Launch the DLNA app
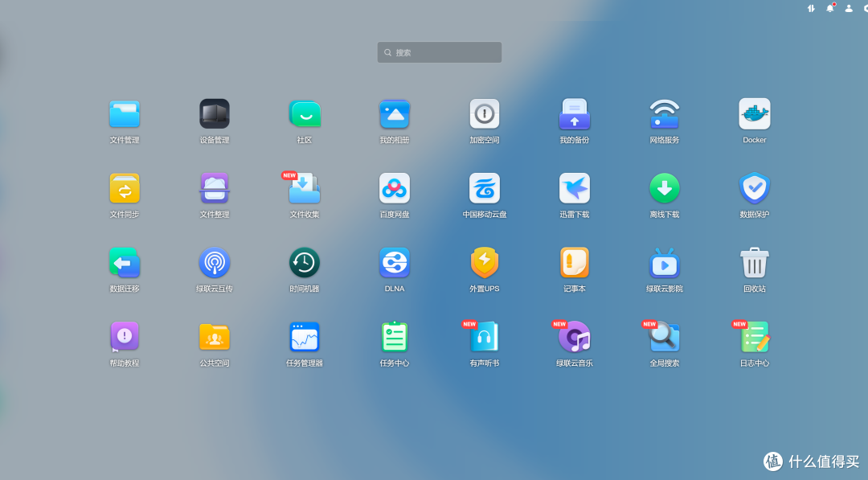Viewport: 868px width, 480px height. (394, 263)
